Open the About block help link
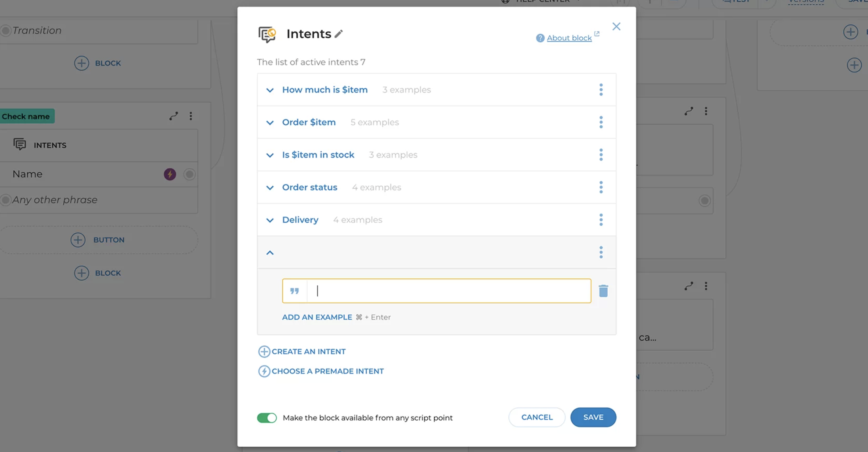This screenshot has height=452, width=868. 569,38
